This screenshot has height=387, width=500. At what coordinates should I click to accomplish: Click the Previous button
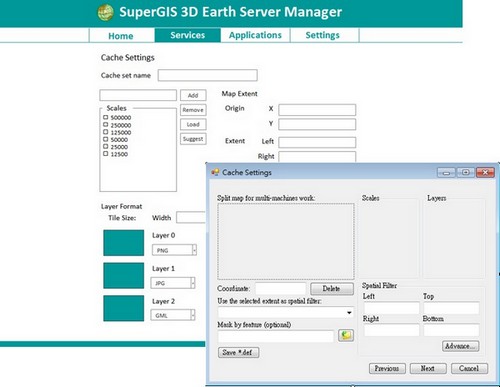pyautogui.click(x=387, y=368)
